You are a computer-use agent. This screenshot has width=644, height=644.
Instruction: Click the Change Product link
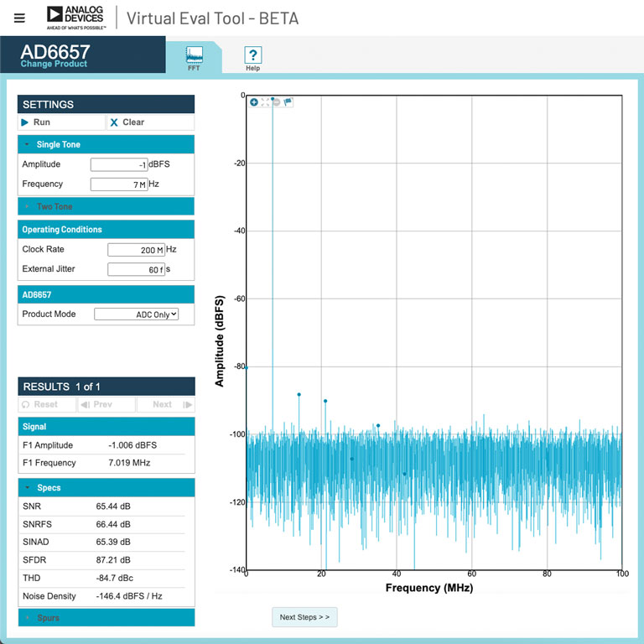54,64
